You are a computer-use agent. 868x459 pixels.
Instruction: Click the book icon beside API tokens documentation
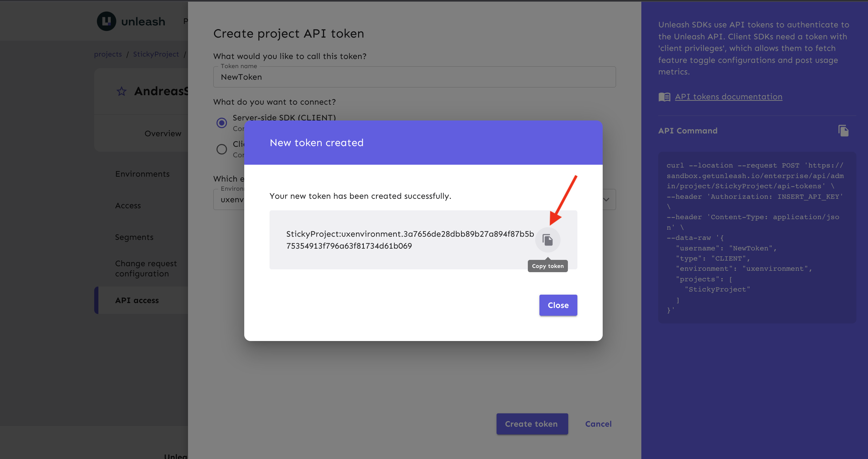point(664,97)
